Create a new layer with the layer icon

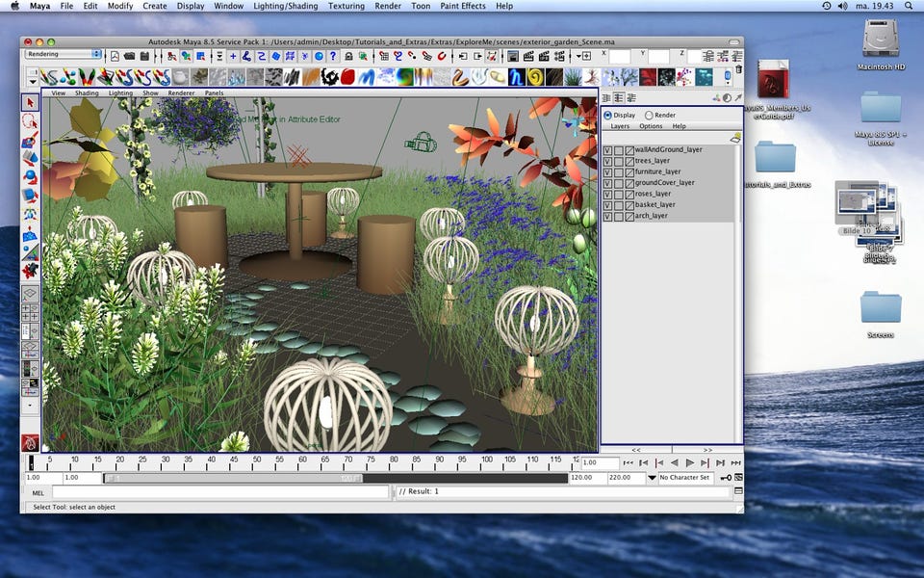click(735, 138)
